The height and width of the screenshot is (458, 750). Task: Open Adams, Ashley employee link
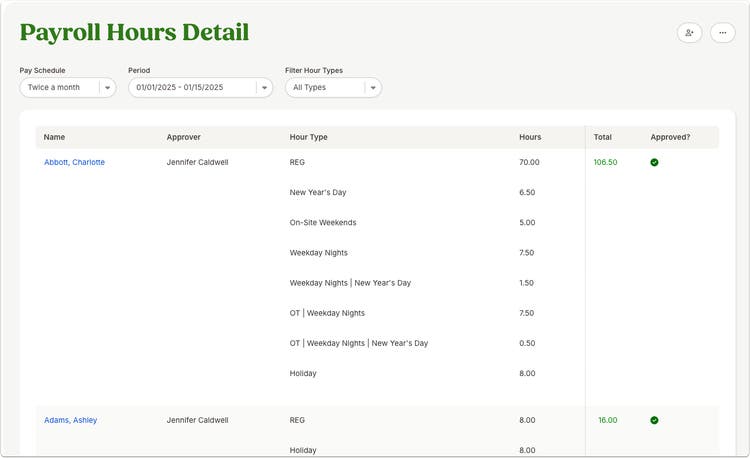[70, 420]
